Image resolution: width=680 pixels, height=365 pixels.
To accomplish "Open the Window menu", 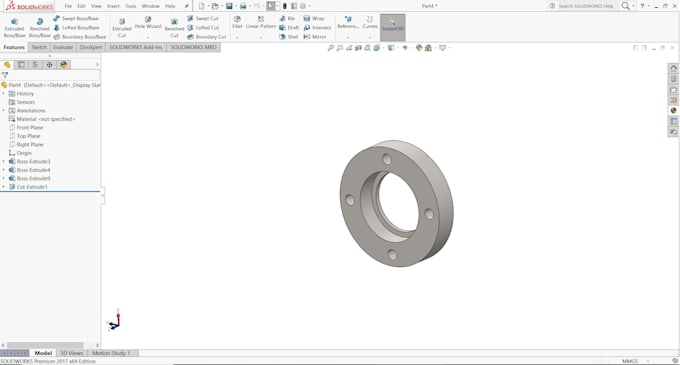I will [150, 6].
